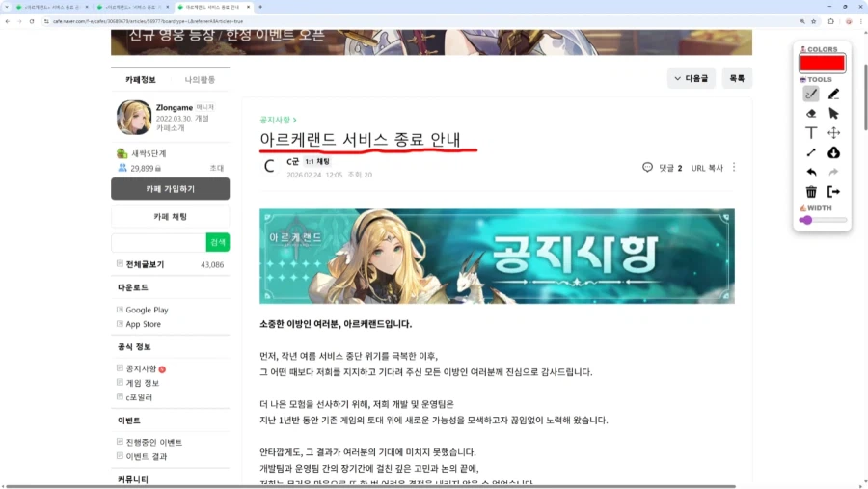Click the 카페 가입하기 button

point(170,189)
